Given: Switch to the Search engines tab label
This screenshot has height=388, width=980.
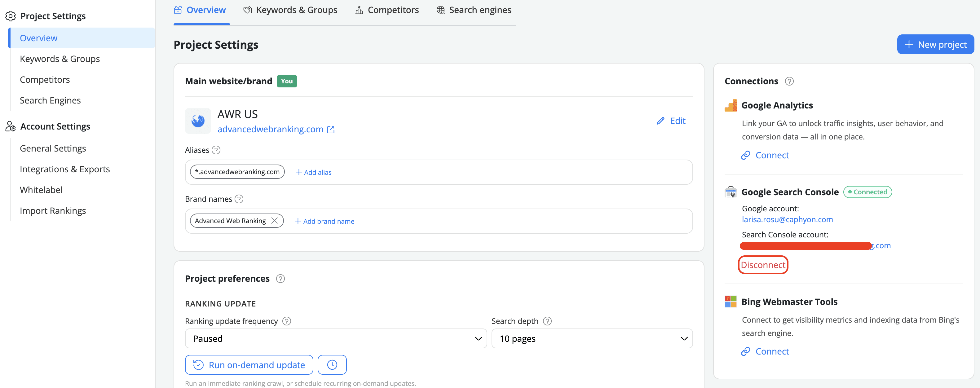Looking at the screenshot, I should [480, 10].
